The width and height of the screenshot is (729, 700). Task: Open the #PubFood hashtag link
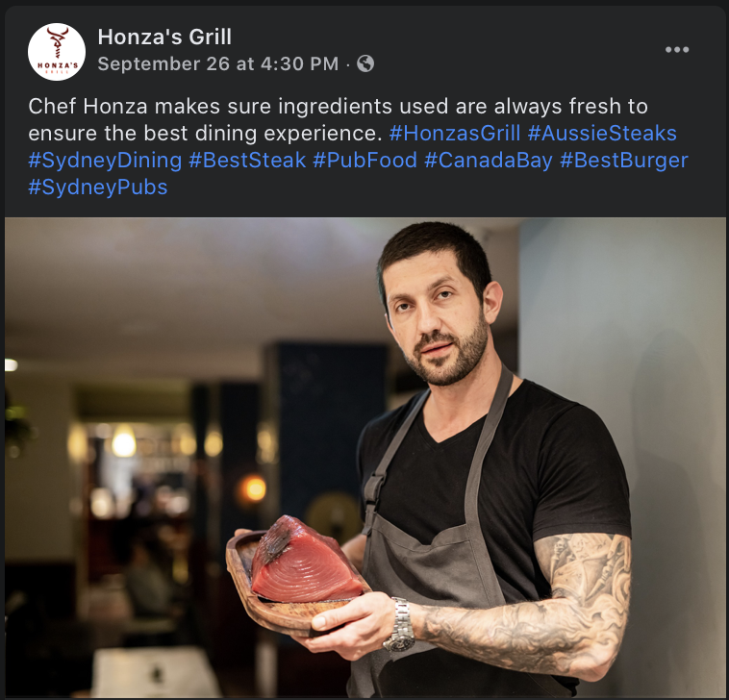click(364, 161)
